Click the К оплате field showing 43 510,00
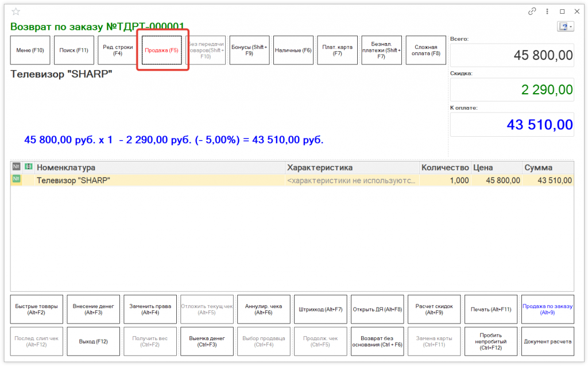The image size is (588, 366). click(x=512, y=125)
